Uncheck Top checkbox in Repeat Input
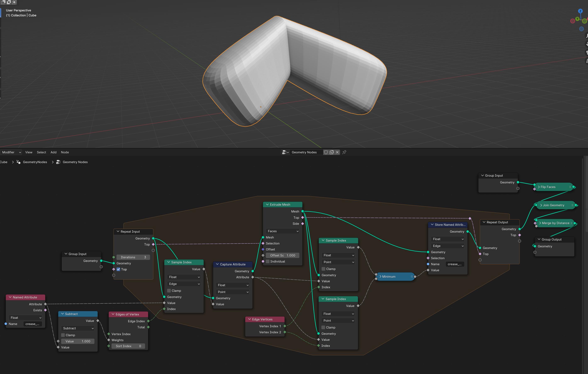The width and height of the screenshot is (588, 374). (118, 269)
